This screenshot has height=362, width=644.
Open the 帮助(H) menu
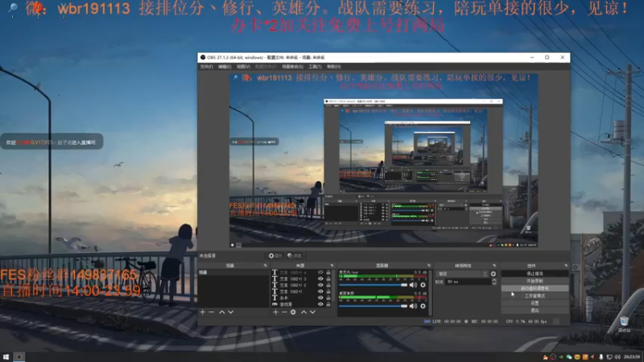[x=334, y=67]
